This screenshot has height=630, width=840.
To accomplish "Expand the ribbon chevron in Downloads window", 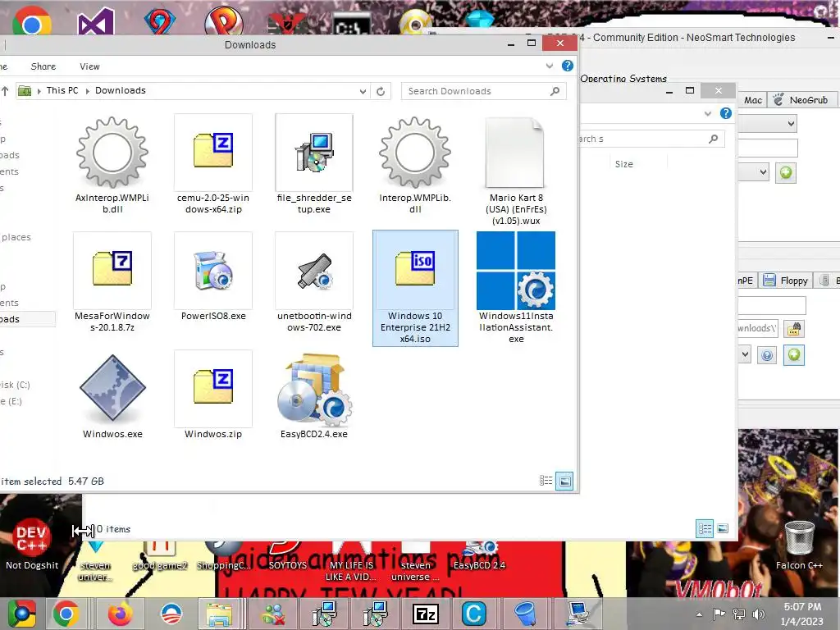I will 549,66.
